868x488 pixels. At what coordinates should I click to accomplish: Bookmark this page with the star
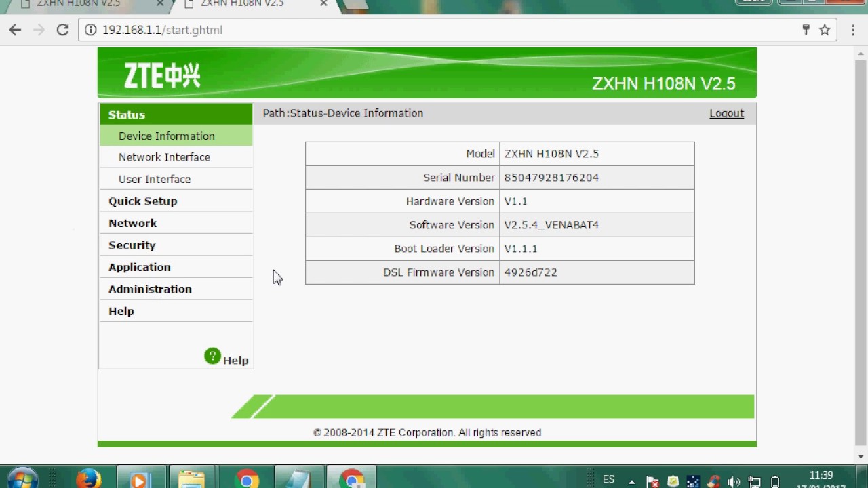click(825, 30)
